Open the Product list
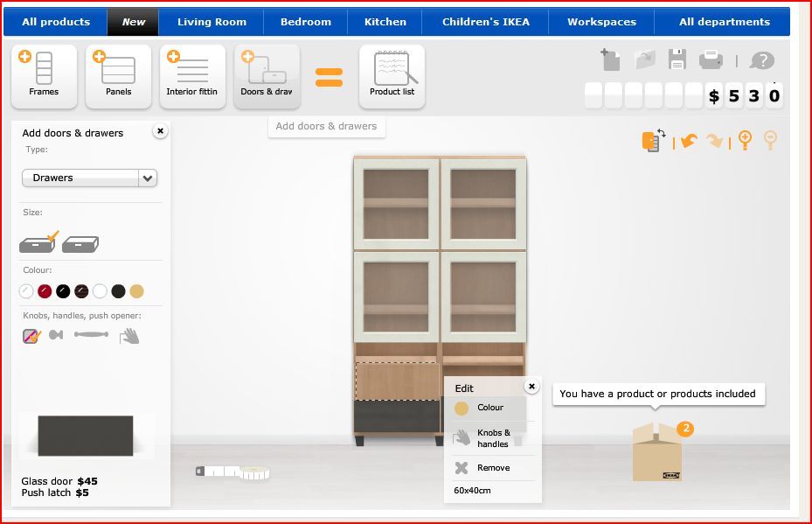The height and width of the screenshot is (524, 812). click(x=392, y=76)
